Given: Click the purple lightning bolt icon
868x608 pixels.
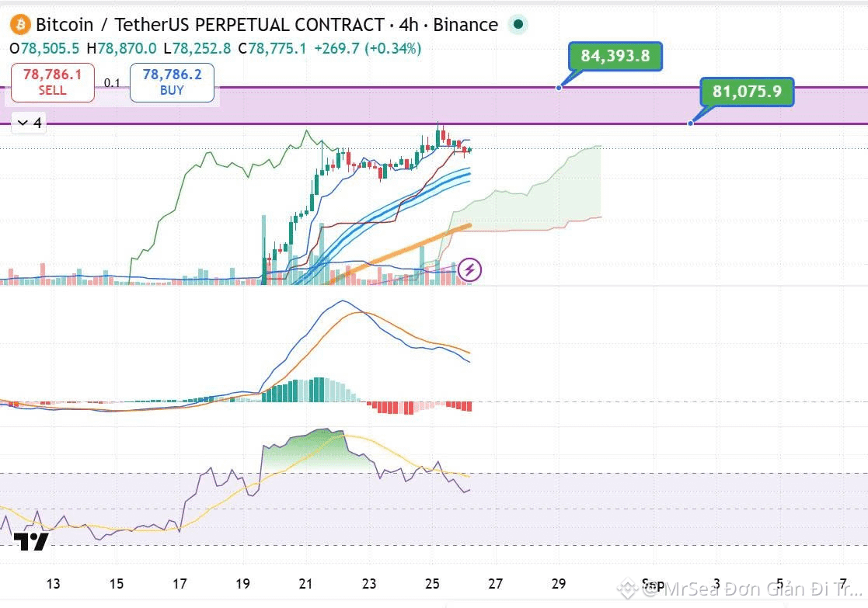Looking at the screenshot, I should [x=470, y=270].
